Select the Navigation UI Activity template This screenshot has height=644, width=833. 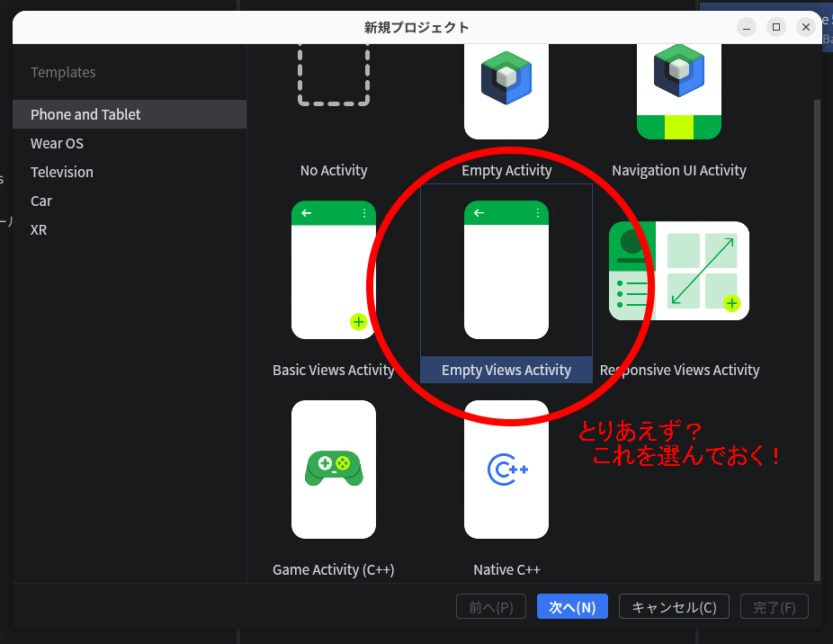point(679,90)
